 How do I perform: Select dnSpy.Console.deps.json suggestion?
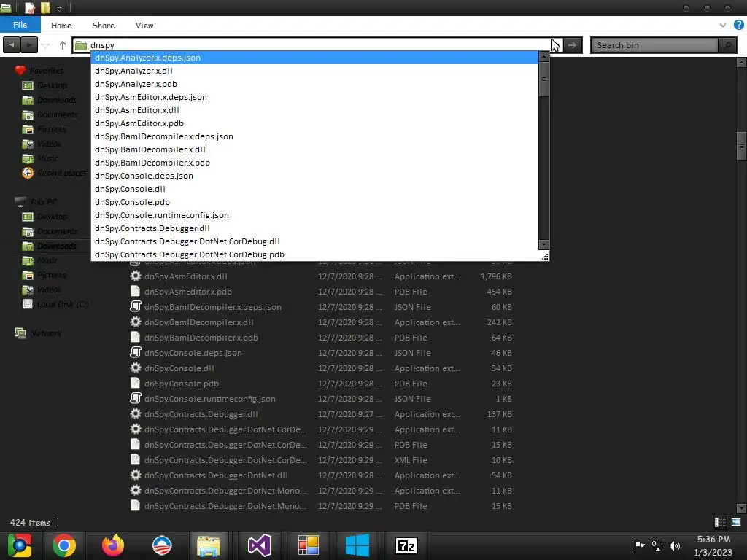pos(314,176)
